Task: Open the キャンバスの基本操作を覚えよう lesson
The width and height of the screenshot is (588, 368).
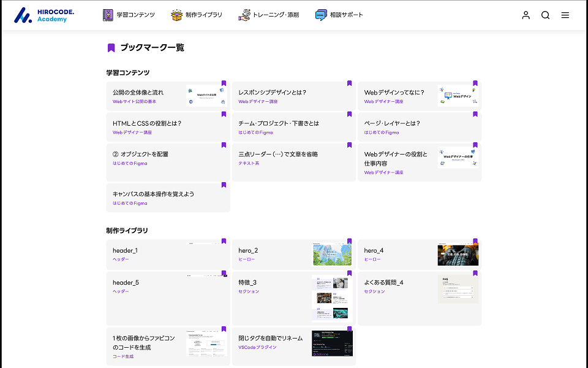Action: tap(153, 194)
